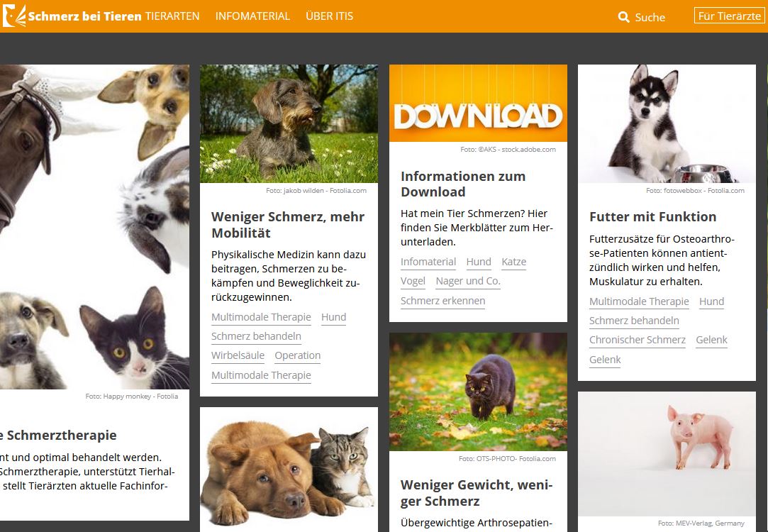Screen dimensions: 768x532
Task: Click the Schmerz bei Tieren logo icon
Action: (x=13, y=16)
